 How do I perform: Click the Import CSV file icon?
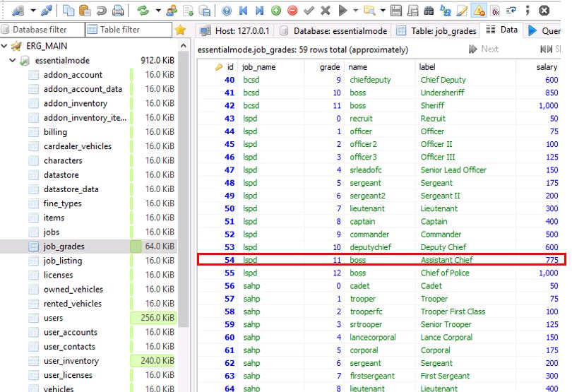pos(189,11)
